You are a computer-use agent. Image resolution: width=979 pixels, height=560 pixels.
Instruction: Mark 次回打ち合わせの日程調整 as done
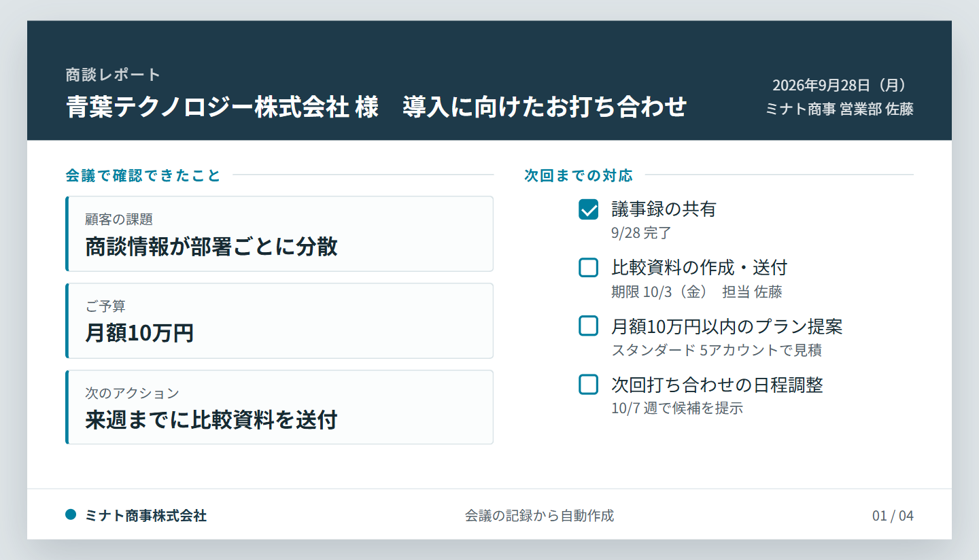click(588, 385)
